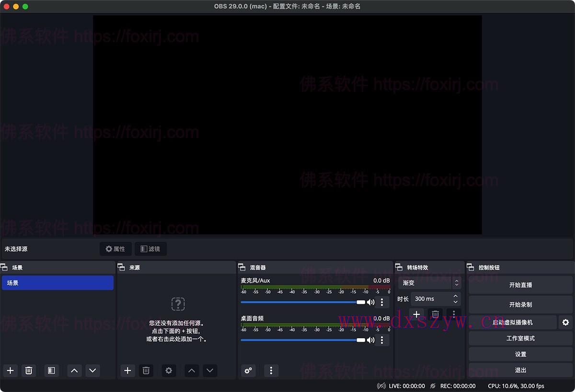Click the 未选择源 label
This screenshot has height=392, width=575.
click(16, 249)
